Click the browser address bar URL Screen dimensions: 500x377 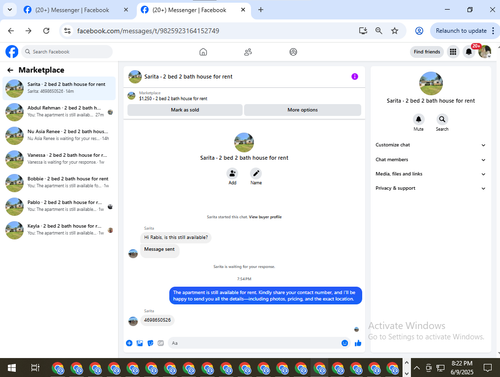148,31
